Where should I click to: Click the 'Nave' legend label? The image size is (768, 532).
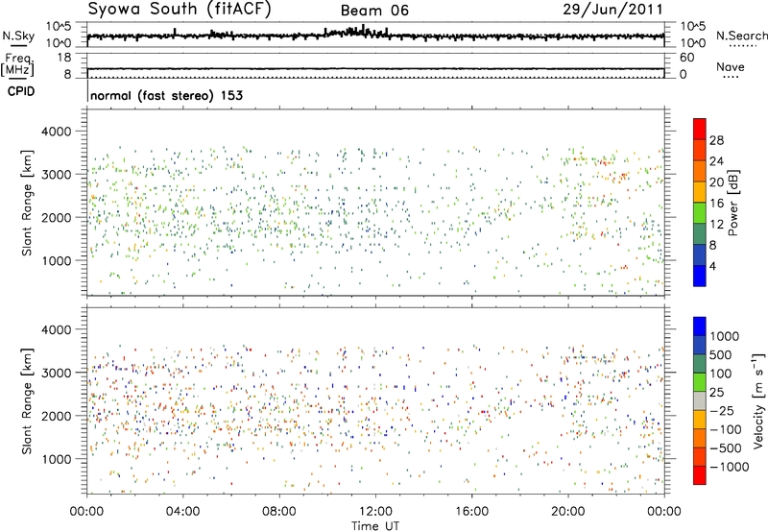tap(731, 66)
